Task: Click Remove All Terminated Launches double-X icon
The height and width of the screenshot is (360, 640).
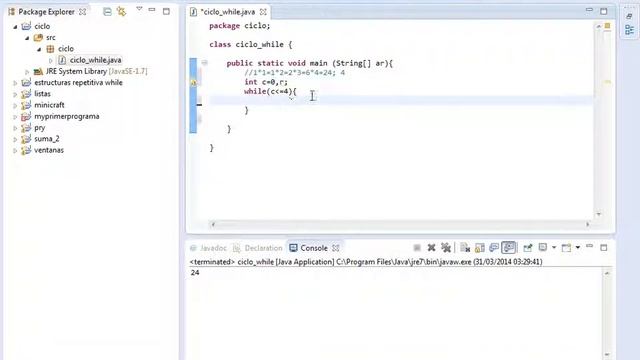Action: pyautogui.click(x=446, y=248)
